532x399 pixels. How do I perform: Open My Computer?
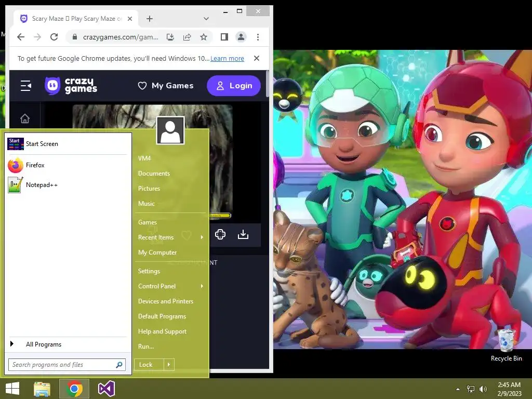(x=157, y=252)
